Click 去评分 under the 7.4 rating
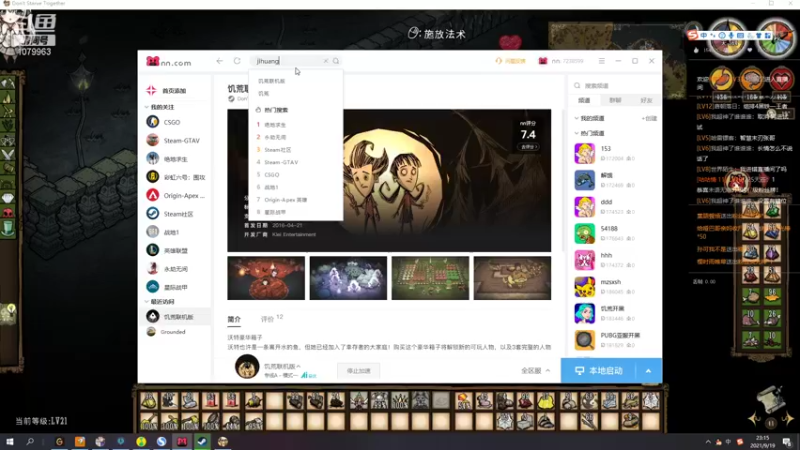 tap(529, 147)
